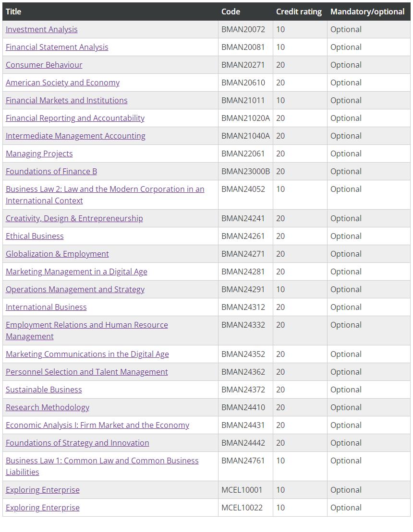Click Intermediate Management Accounting link
The width and height of the screenshot is (413, 532).
point(75,136)
